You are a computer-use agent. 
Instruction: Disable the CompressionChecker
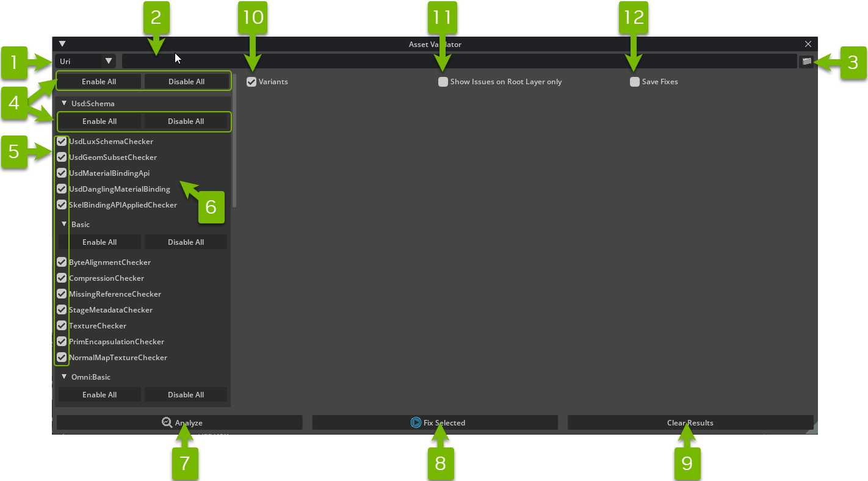click(61, 278)
